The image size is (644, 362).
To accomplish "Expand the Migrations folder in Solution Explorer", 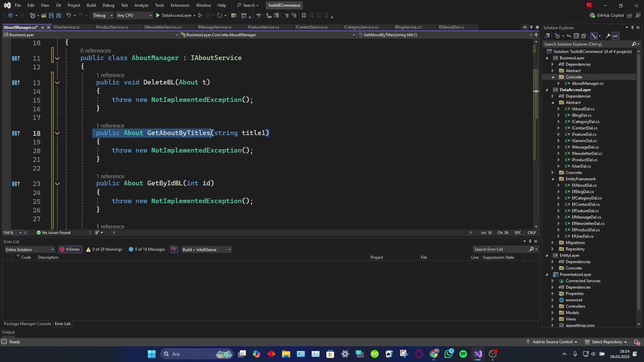I will (x=552, y=243).
